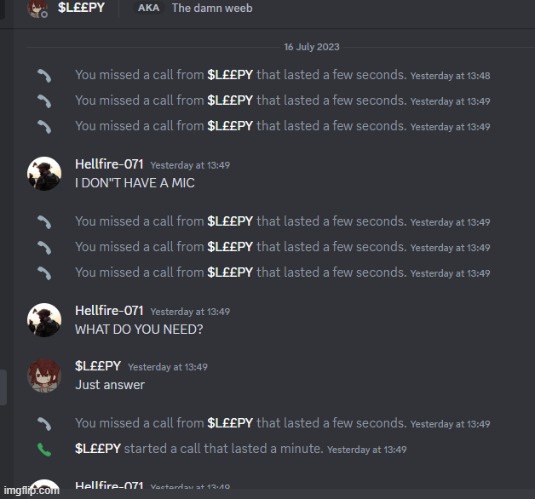Click Hellfire-071's avatar next to 'I DON"T HAVE A MIC'
The width and height of the screenshot is (535, 499).
tap(44, 174)
